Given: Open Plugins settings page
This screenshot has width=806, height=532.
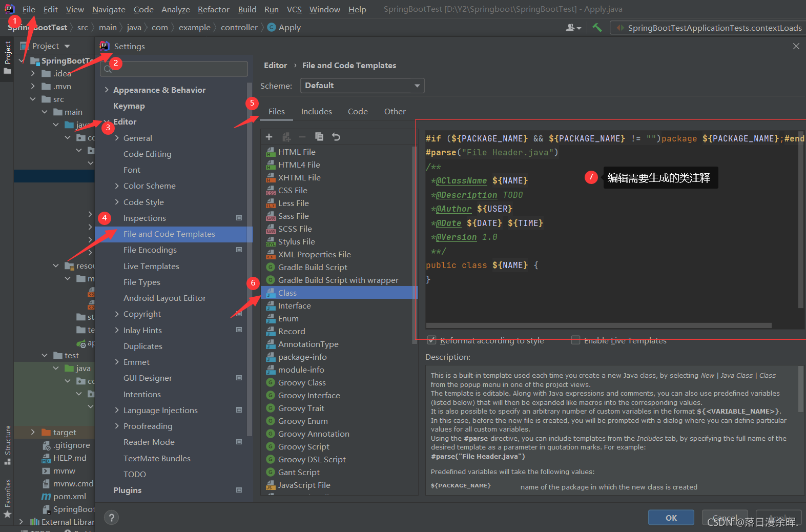Looking at the screenshot, I should pos(127,490).
